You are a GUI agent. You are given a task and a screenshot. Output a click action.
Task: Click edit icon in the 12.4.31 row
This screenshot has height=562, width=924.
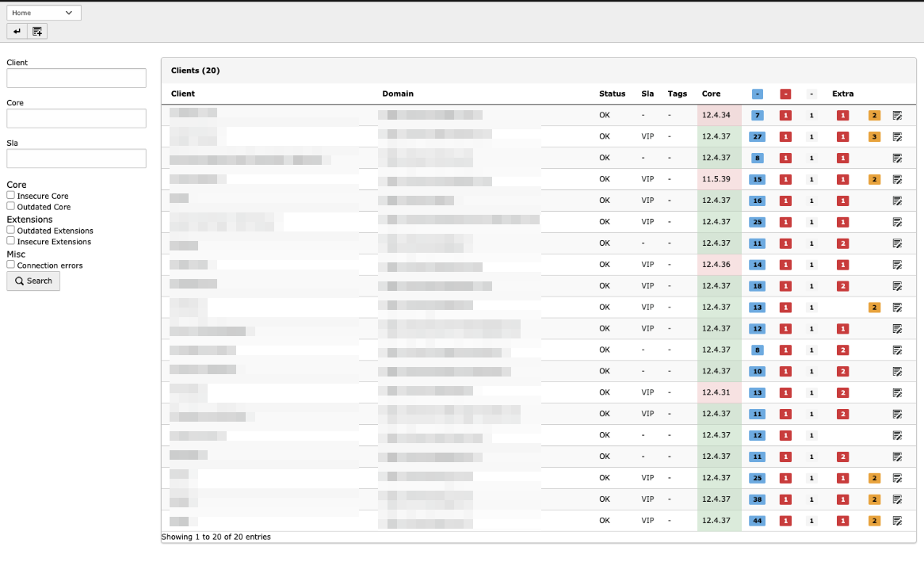pos(897,392)
